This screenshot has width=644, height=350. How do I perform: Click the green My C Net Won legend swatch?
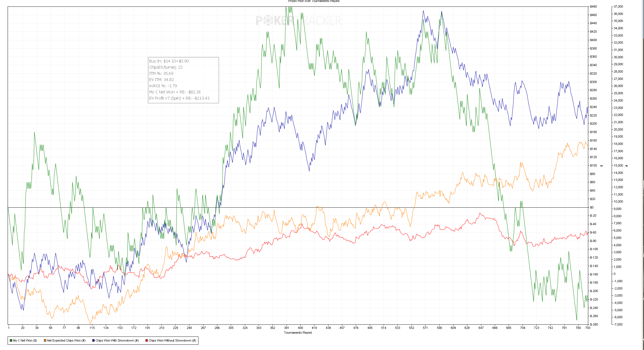point(11,340)
